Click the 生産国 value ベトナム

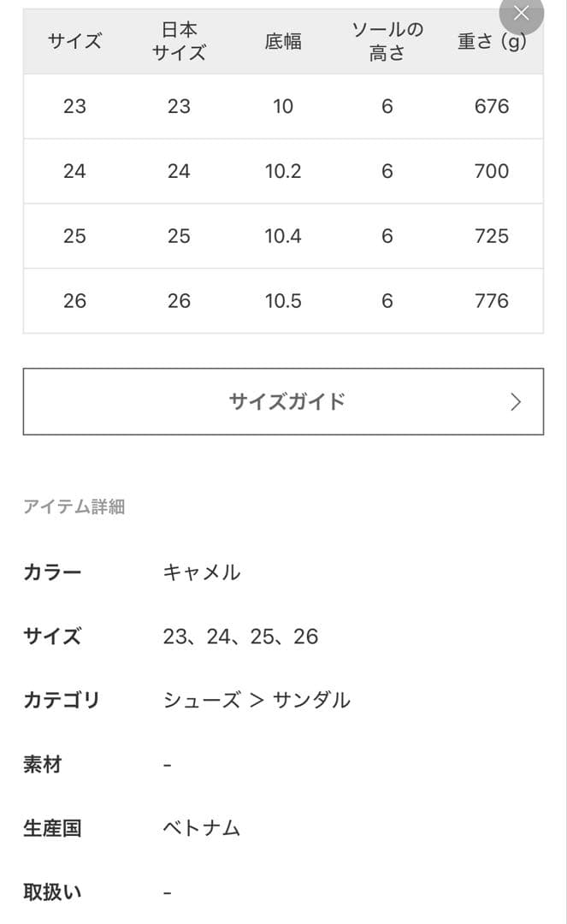[x=202, y=826]
